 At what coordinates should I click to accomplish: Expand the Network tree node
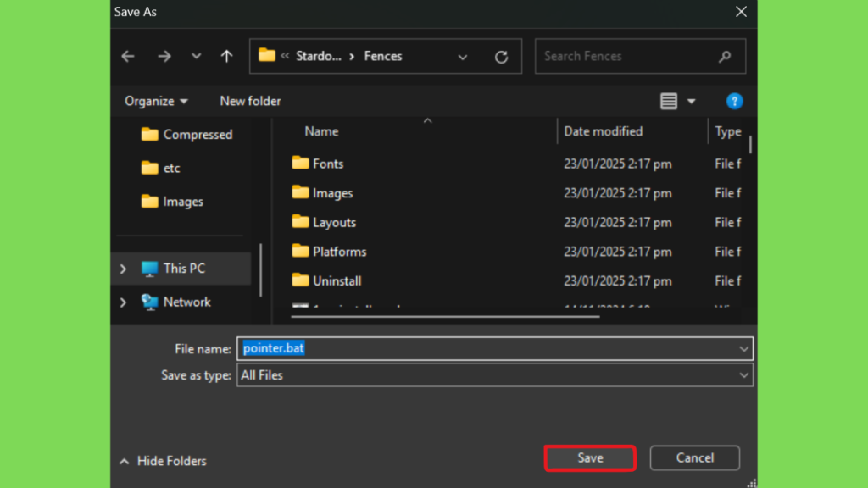coord(124,302)
